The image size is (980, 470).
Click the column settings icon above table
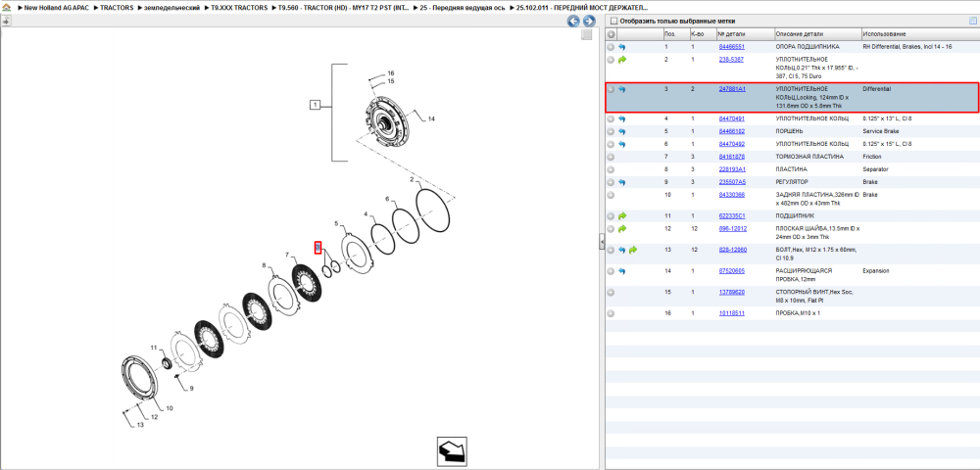coord(972,21)
